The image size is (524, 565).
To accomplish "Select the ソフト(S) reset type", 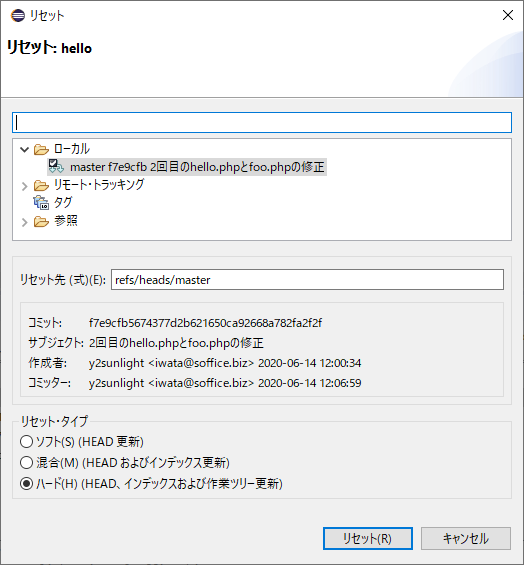I will coord(27,442).
